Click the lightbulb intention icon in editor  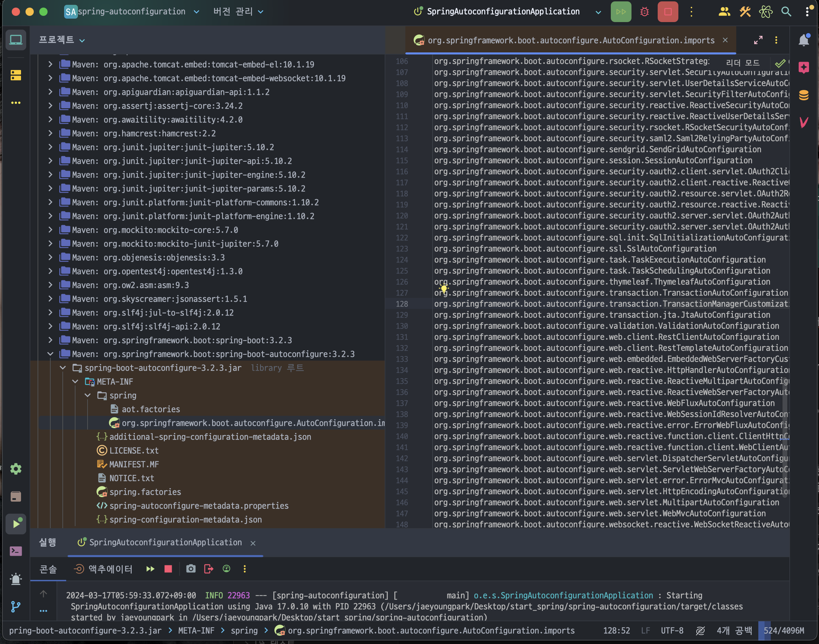click(x=444, y=289)
